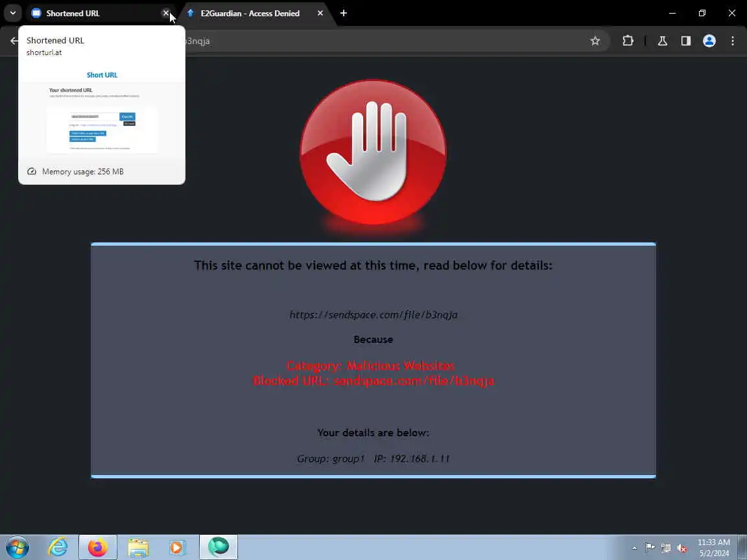Toggle the browser side panel
The image size is (747, 560).
click(686, 41)
